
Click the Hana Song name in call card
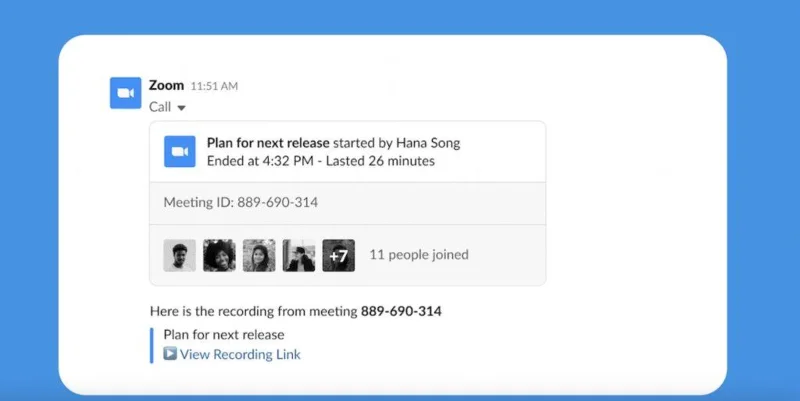click(x=428, y=143)
